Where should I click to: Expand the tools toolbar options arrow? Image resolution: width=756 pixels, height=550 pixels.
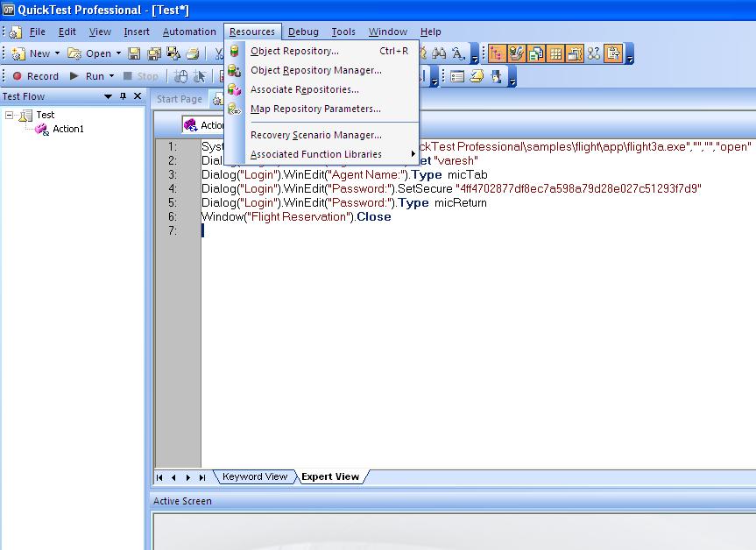(x=512, y=77)
